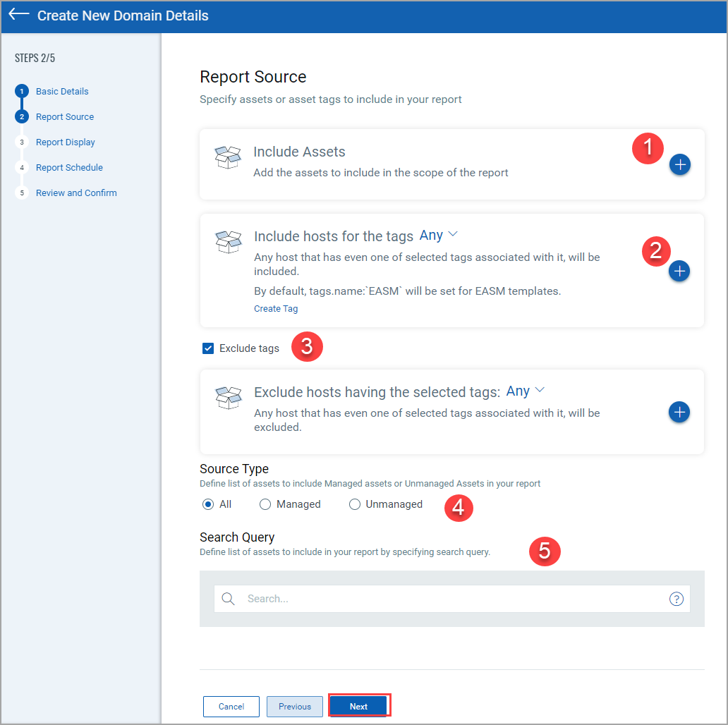Open the Any dropdown for include tags
Image resolution: width=728 pixels, height=725 pixels.
pos(439,235)
